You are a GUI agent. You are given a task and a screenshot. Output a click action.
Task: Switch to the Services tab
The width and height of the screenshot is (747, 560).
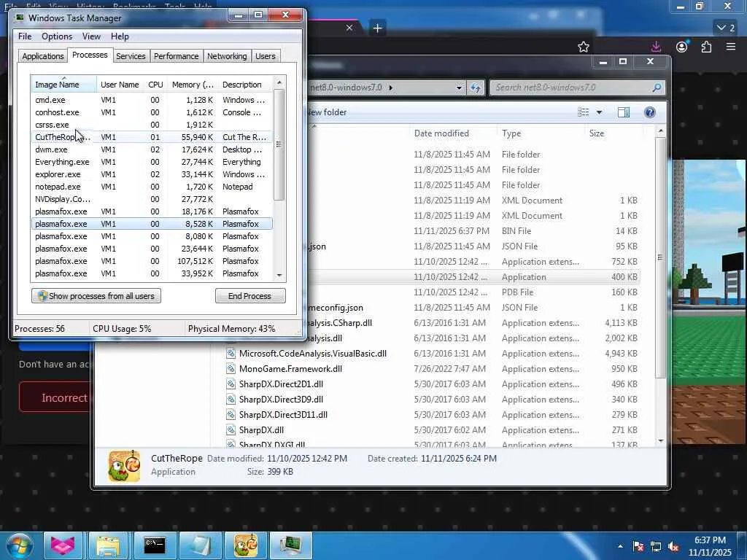coord(131,56)
